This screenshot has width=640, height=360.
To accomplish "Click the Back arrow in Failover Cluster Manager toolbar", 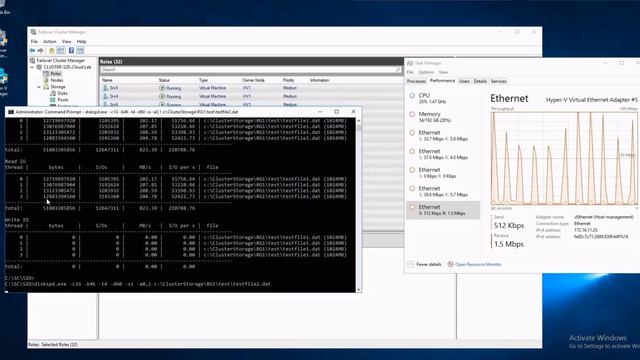I will (32, 51).
